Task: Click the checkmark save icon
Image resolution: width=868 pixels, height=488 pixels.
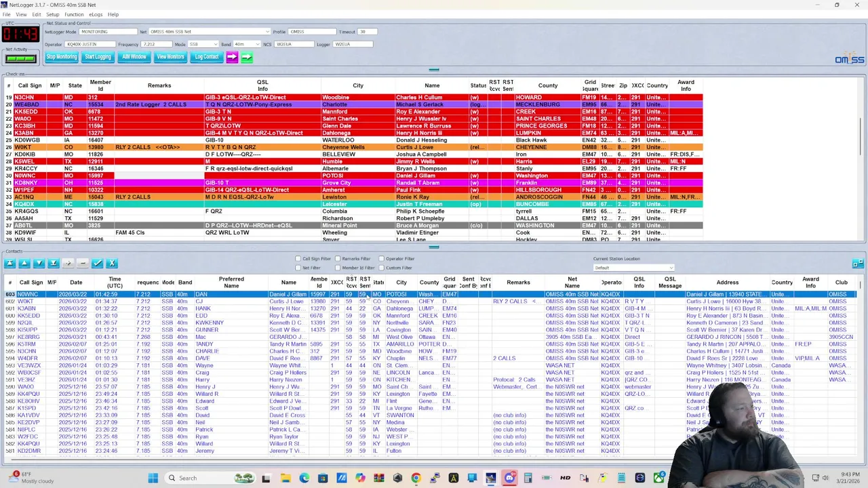Action: pos(98,263)
